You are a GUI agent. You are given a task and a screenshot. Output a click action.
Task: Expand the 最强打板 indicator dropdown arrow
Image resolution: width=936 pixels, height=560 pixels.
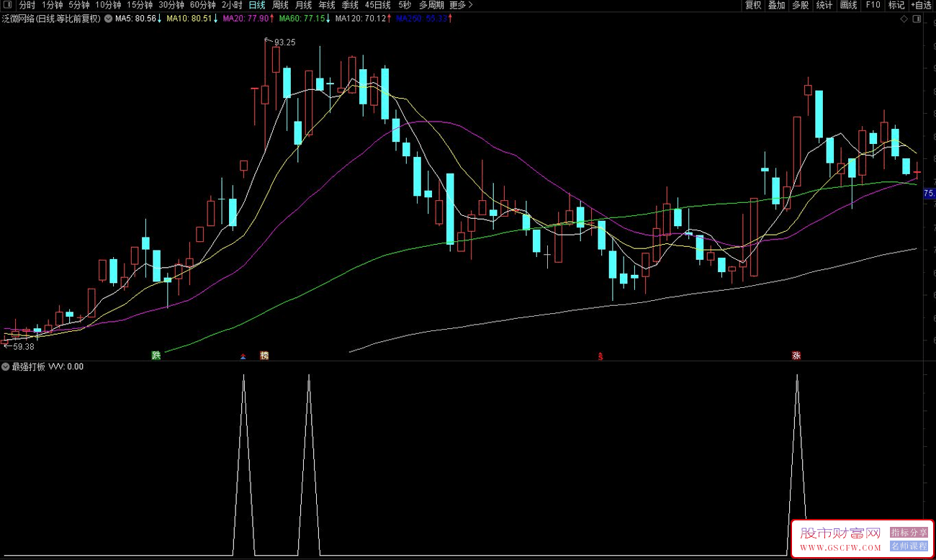point(6,367)
